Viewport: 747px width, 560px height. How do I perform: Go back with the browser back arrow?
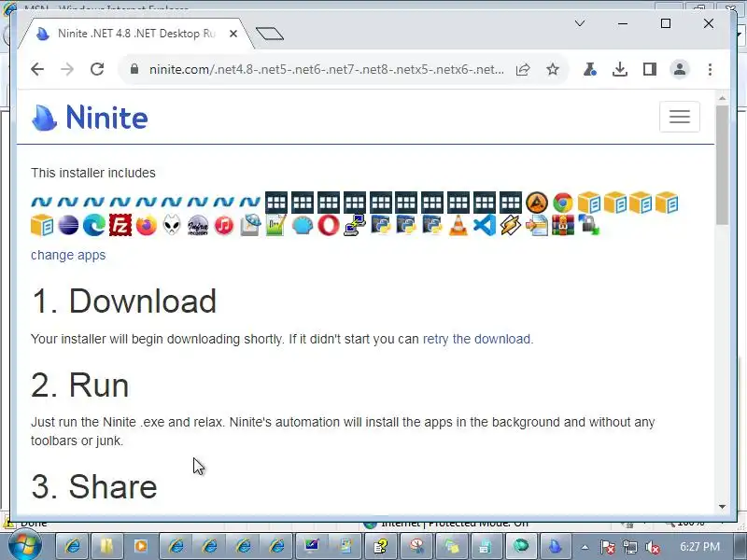[37, 69]
